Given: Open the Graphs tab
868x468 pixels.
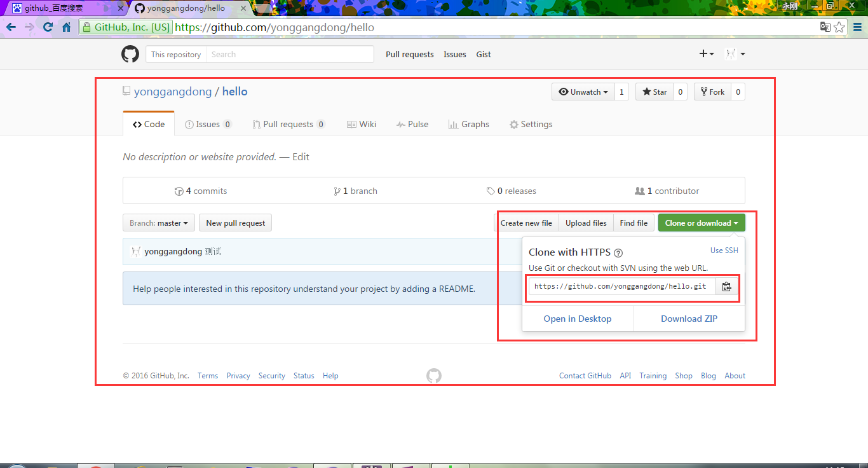Looking at the screenshot, I should (x=468, y=124).
